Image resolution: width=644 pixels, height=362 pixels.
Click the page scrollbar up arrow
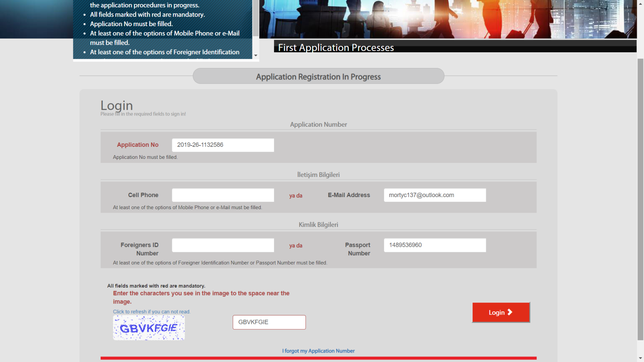(x=640, y=3)
